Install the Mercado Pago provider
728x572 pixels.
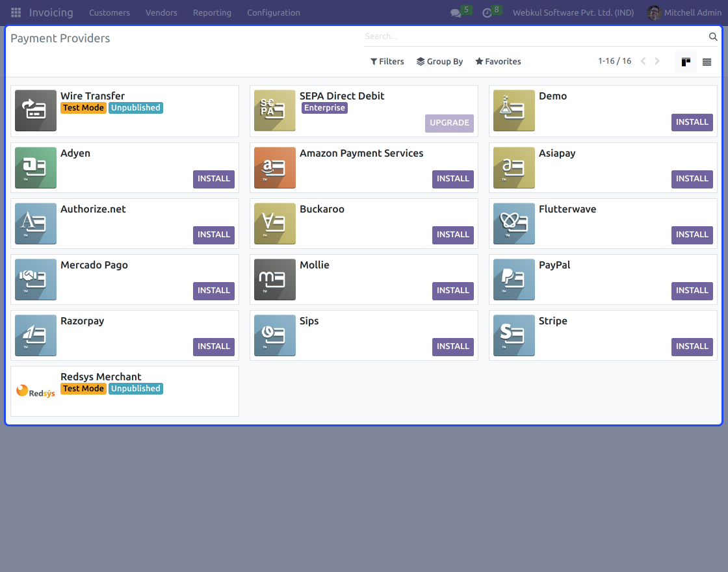coord(214,291)
